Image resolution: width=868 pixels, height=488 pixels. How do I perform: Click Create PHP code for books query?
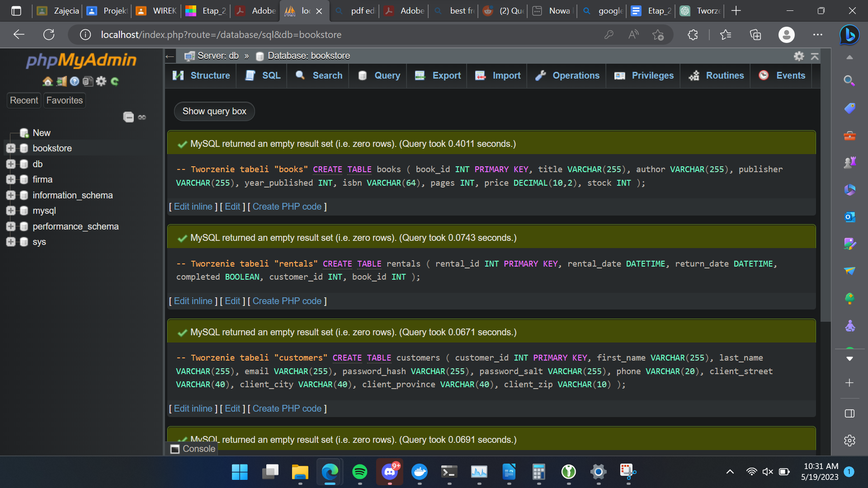click(287, 206)
